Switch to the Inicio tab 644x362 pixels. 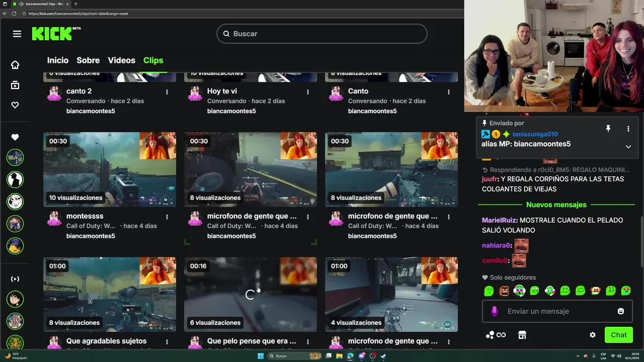(58, 60)
